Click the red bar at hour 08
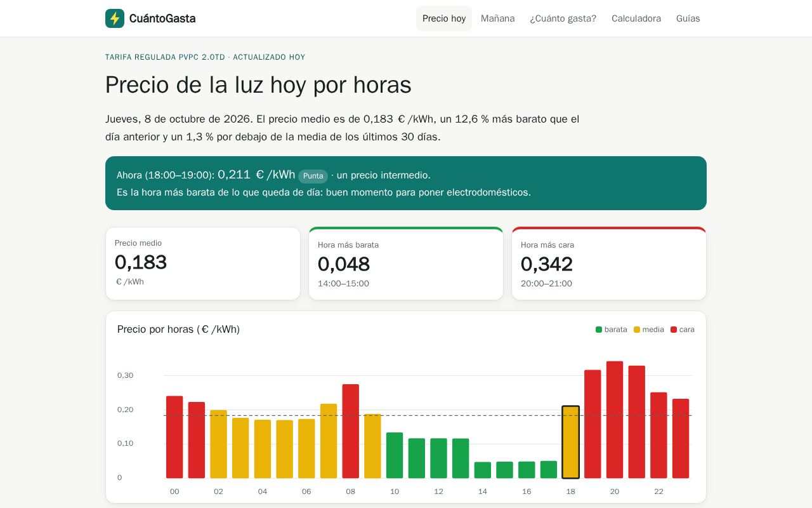Image resolution: width=812 pixels, height=508 pixels. point(351,431)
